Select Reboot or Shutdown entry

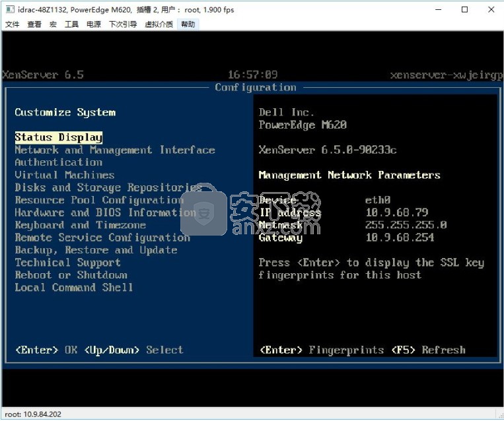click(x=71, y=275)
